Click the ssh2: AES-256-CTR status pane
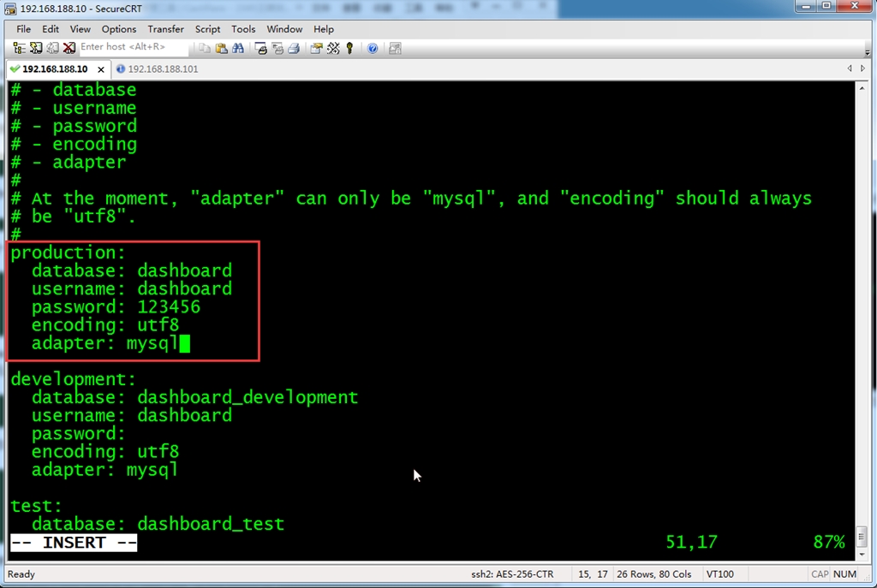 point(514,574)
